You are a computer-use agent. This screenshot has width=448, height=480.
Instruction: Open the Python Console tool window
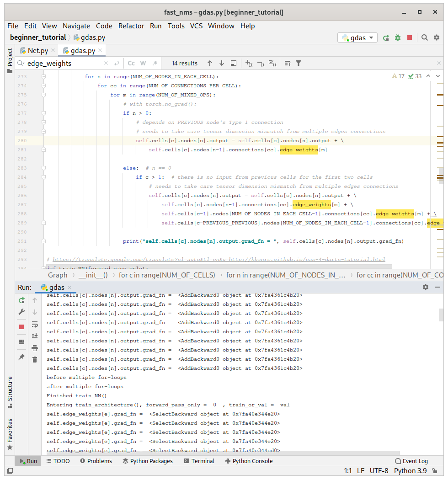point(248,461)
